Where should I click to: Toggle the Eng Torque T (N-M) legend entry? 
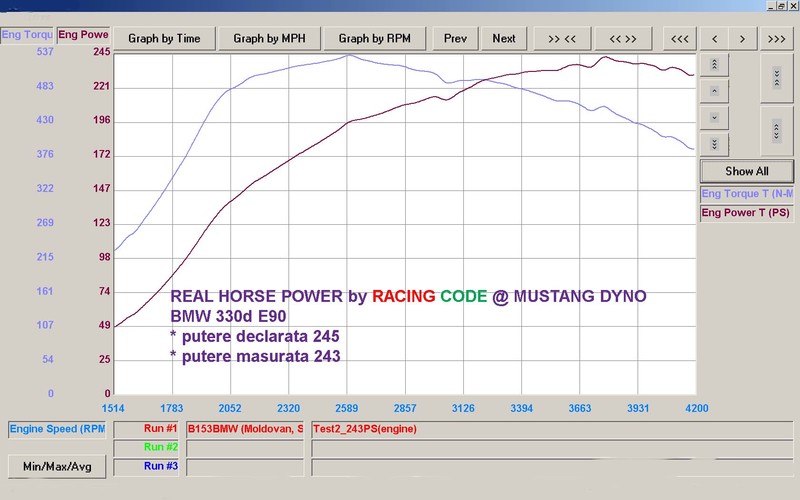[747, 194]
